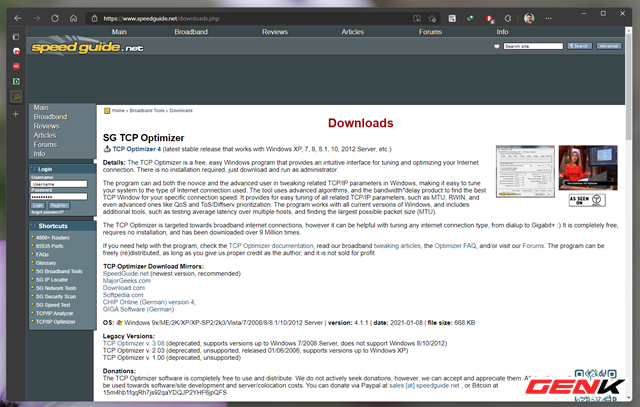Open the SG IP Locator shortcut
The image size is (640, 407).
pos(52,280)
